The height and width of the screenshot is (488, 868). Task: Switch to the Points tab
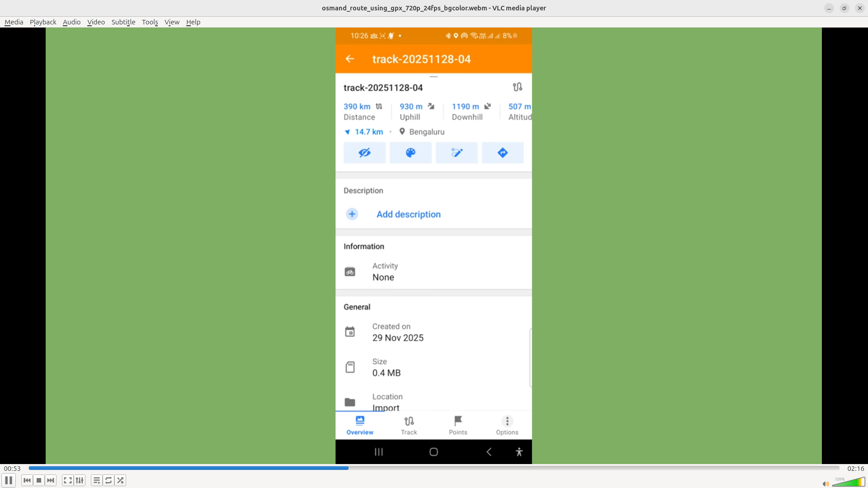(458, 425)
